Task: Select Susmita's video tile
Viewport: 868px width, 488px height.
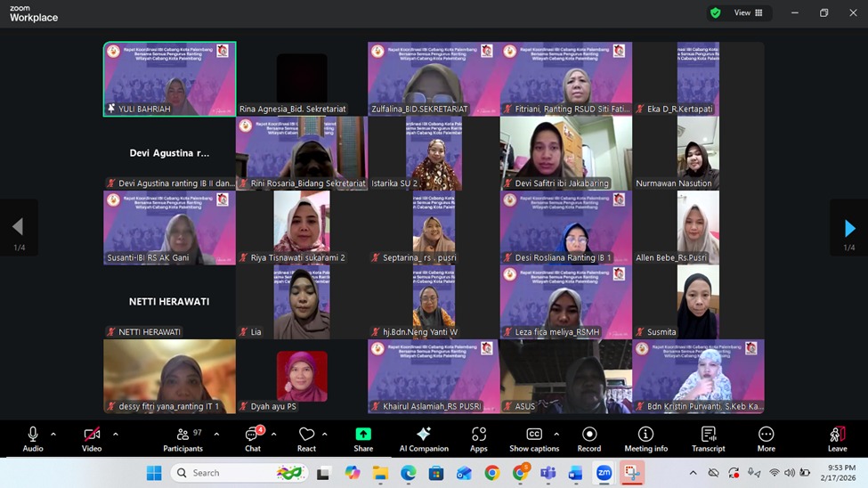Action: [698, 302]
